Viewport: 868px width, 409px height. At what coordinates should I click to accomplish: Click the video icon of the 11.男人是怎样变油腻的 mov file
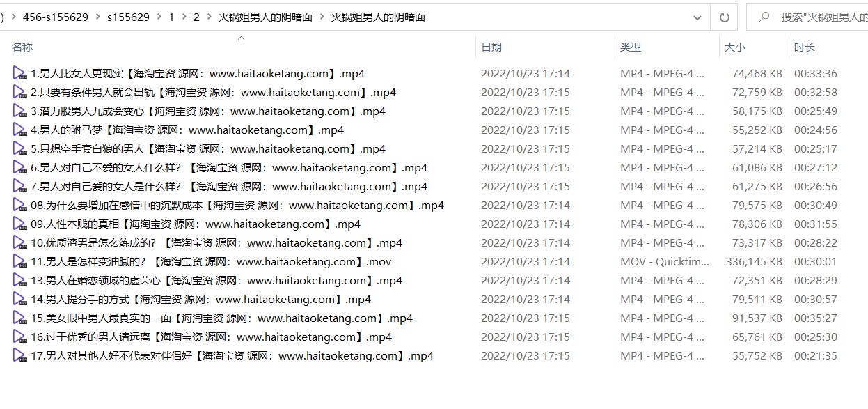pos(19,261)
